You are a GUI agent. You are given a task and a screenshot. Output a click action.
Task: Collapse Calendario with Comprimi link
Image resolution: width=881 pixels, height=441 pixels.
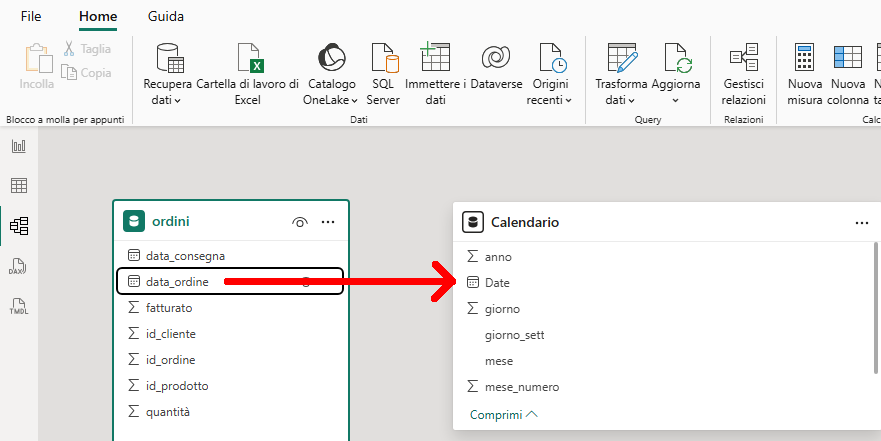(504, 415)
